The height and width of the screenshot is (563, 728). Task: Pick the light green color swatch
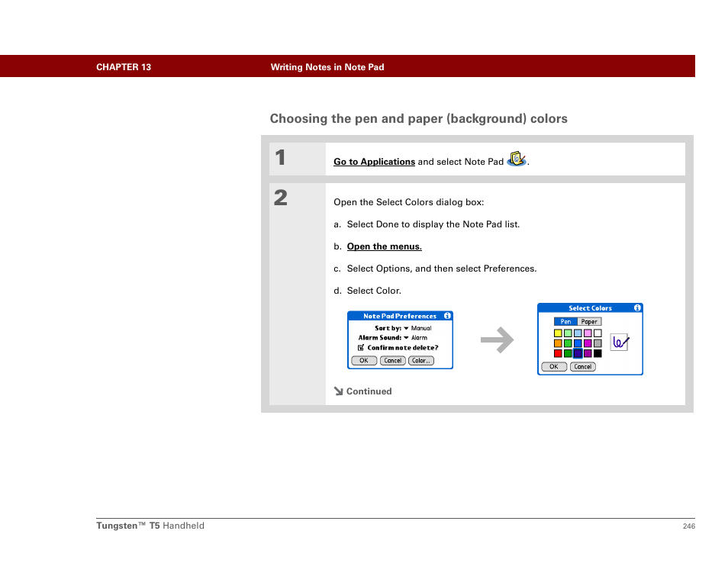click(568, 333)
